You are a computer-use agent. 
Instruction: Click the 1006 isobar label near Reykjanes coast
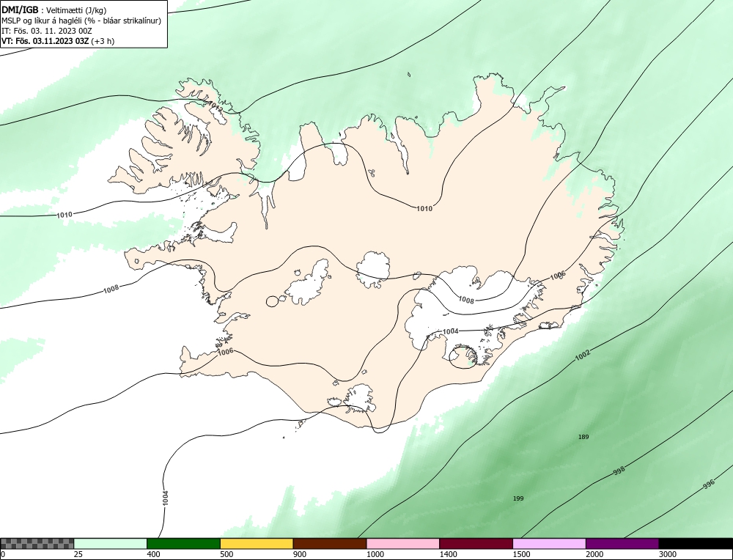pyautogui.click(x=225, y=352)
